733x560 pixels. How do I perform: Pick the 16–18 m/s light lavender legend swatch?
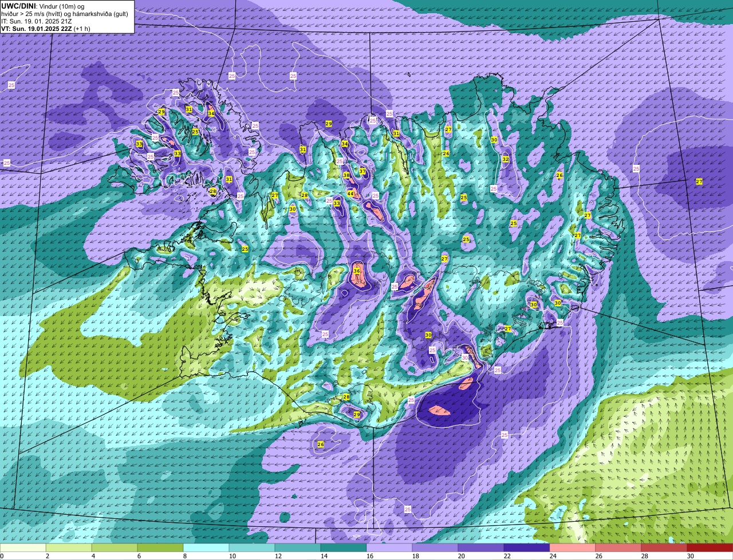[x=389, y=548]
